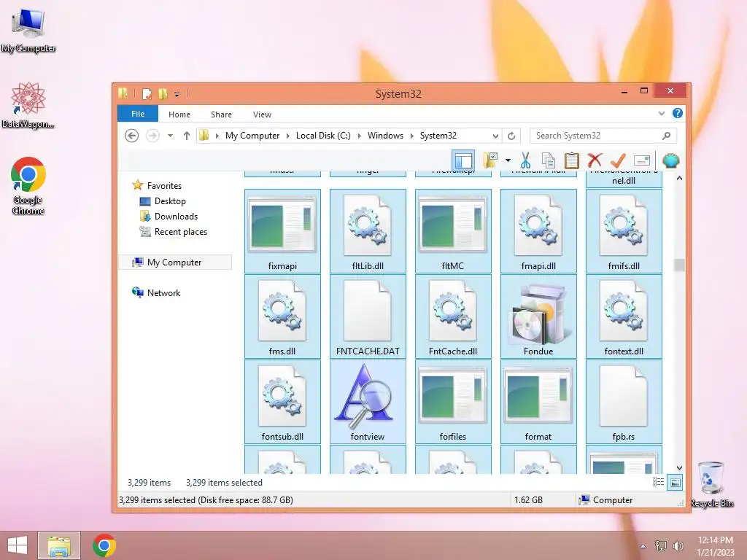
Task: Click Local Disk (C:) in address path
Action: 323,136
